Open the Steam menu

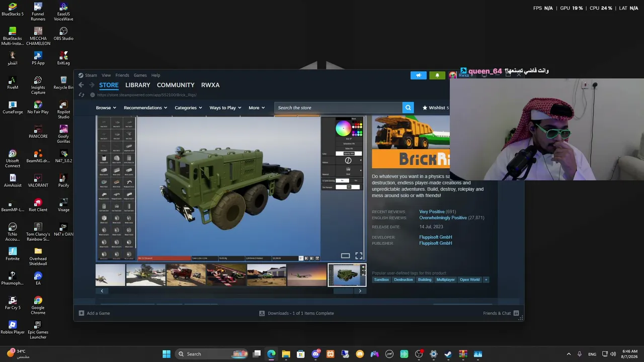pos(91,75)
